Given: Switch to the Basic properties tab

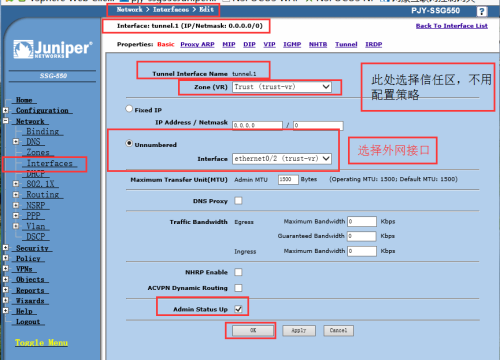Looking at the screenshot, I should click(166, 44).
